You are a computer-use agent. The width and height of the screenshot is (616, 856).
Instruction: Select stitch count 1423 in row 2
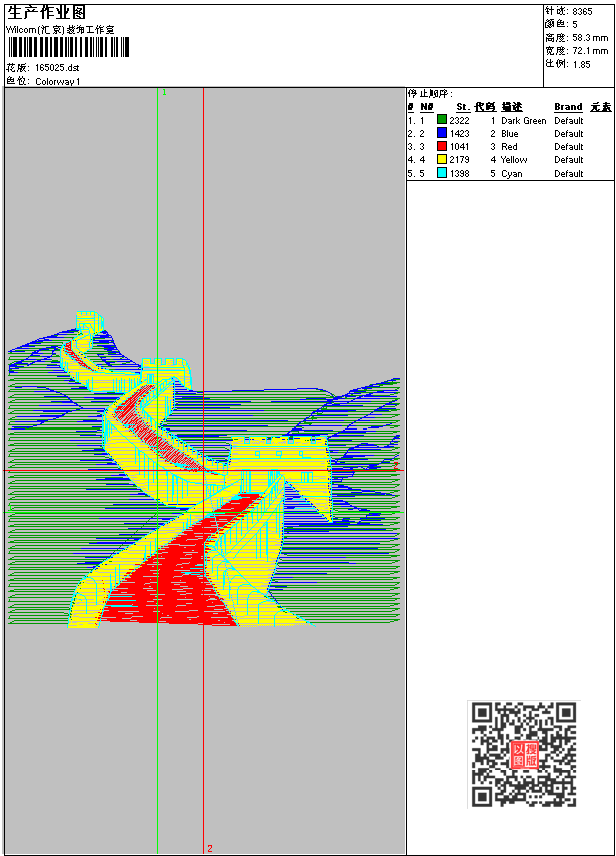459,134
